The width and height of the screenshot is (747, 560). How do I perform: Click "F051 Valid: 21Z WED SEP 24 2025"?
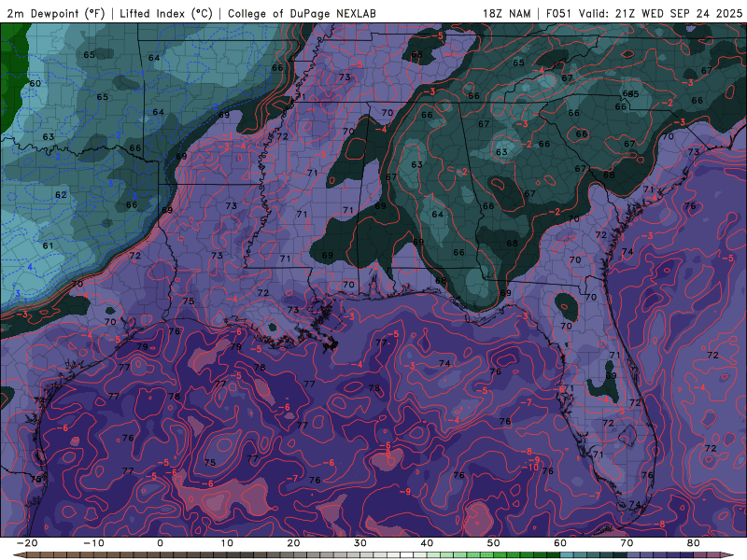pos(643,13)
